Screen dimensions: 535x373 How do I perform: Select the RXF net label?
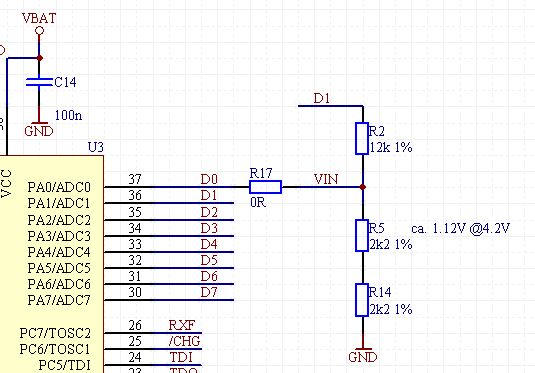pos(182,325)
